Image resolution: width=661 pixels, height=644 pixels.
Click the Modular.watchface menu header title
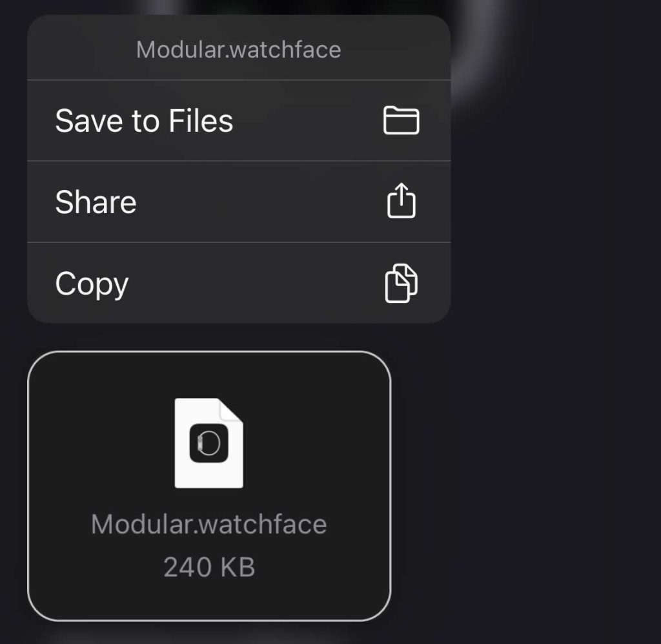coord(239,50)
